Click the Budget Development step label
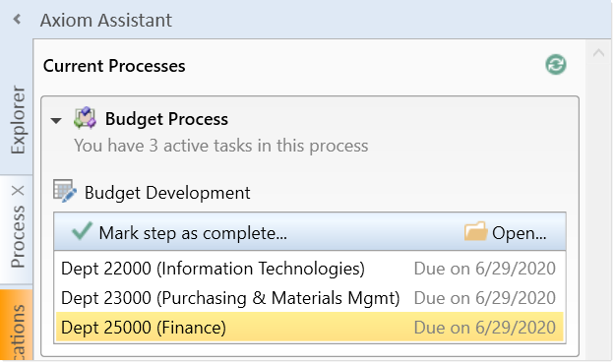615x364 pixels. (x=167, y=193)
